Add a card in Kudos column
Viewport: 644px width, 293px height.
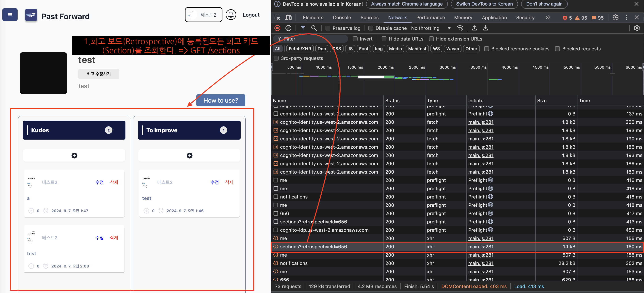(x=74, y=155)
